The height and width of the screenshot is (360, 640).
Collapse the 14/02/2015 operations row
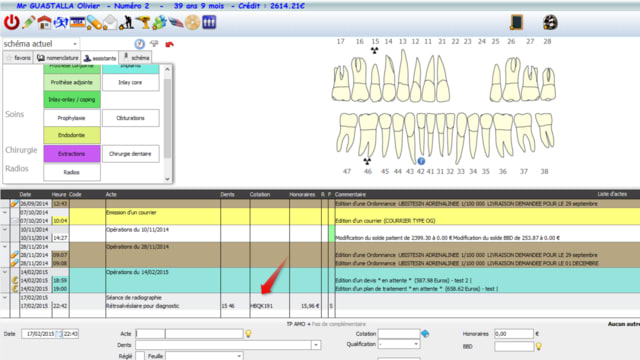tap(5, 272)
